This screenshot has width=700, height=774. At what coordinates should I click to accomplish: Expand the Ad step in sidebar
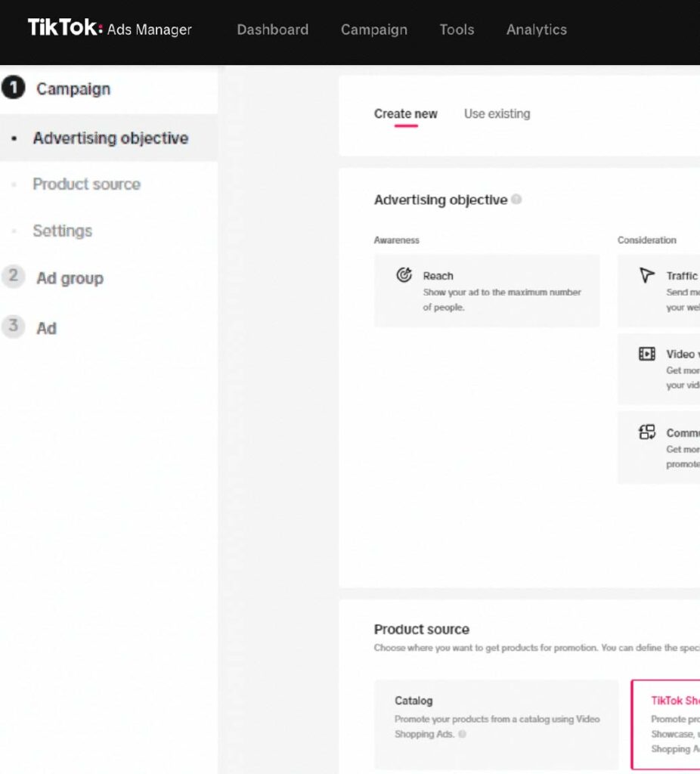coord(46,327)
